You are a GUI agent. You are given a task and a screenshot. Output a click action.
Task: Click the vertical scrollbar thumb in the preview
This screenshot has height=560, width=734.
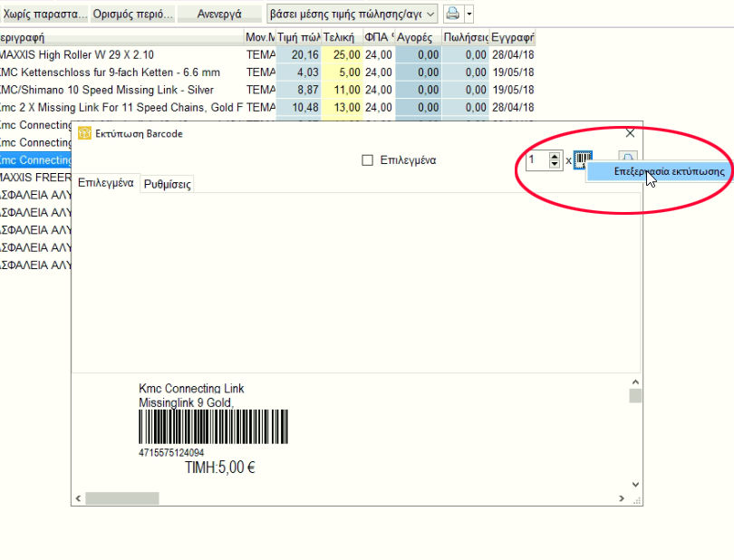[635, 396]
